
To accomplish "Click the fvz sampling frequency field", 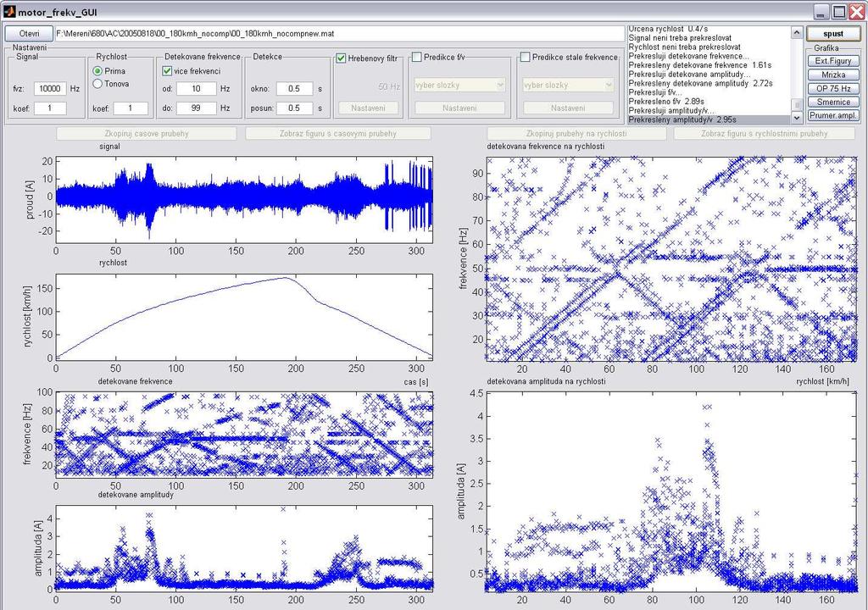I will pyautogui.click(x=50, y=89).
